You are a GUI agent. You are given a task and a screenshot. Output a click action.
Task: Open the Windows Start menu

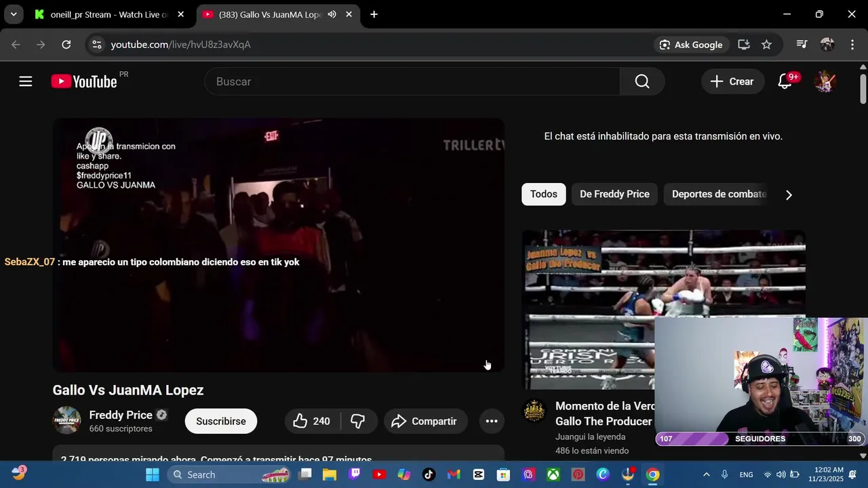153,474
